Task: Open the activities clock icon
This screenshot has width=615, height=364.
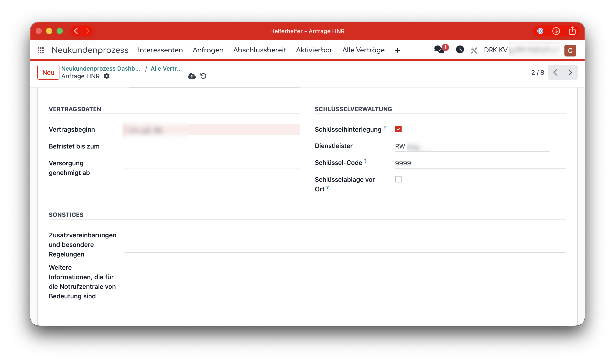Action: tap(460, 50)
